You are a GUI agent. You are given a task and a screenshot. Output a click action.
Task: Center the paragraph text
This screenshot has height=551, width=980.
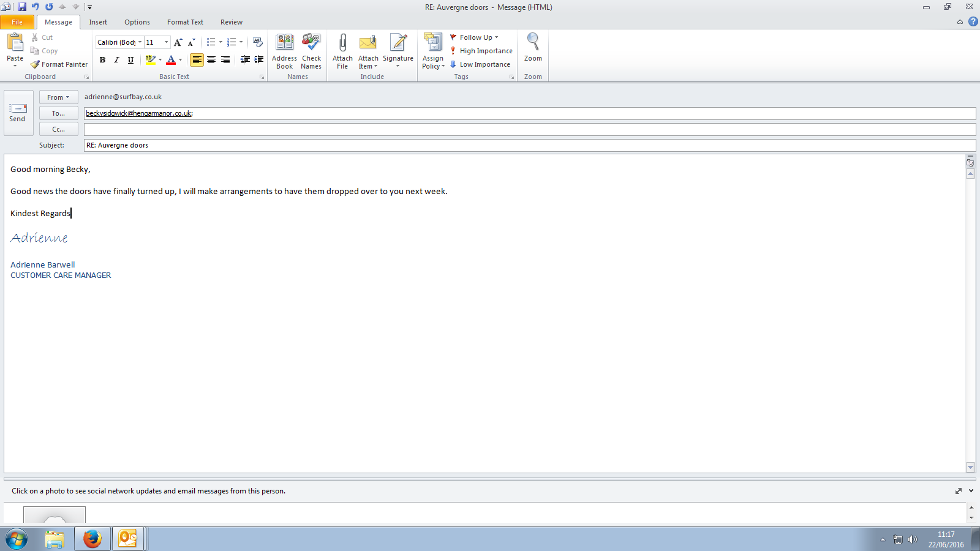pos(211,59)
